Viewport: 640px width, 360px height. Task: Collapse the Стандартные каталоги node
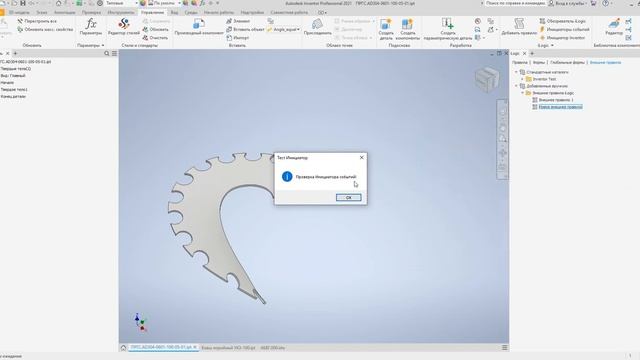[x=516, y=72]
